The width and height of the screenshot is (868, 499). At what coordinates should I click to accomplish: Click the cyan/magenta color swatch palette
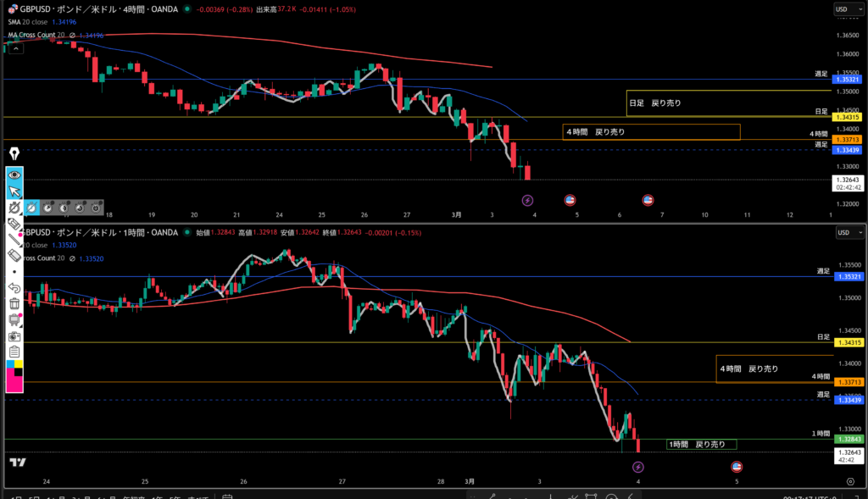14,376
